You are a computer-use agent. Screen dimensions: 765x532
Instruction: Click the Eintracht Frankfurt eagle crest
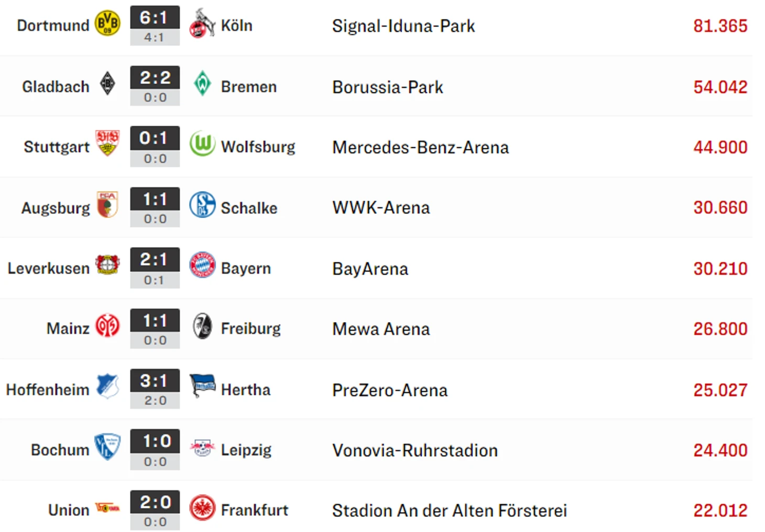[202, 507]
